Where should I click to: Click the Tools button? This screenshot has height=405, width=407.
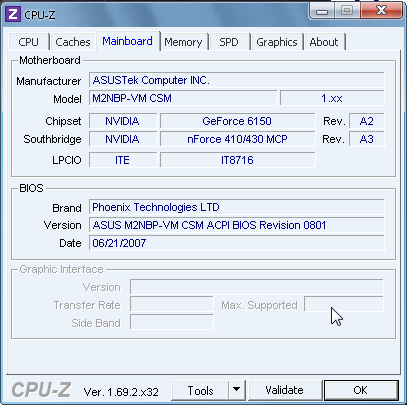click(x=200, y=390)
